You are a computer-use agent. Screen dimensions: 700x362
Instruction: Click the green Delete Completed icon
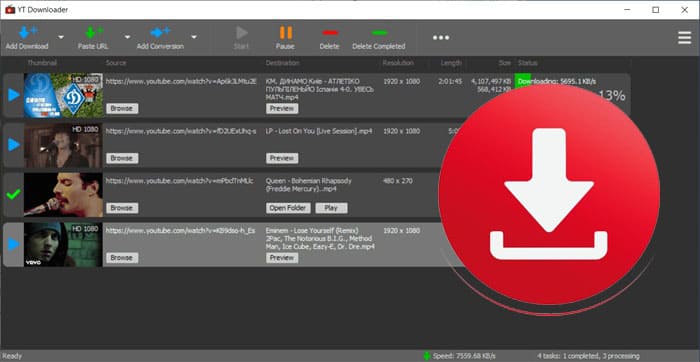(379, 33)
